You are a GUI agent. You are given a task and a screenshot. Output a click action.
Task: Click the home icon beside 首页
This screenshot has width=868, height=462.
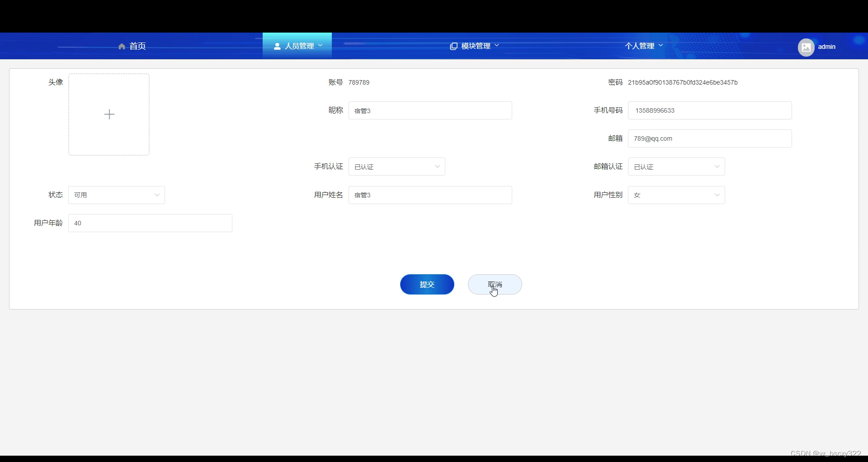point(122,46)
